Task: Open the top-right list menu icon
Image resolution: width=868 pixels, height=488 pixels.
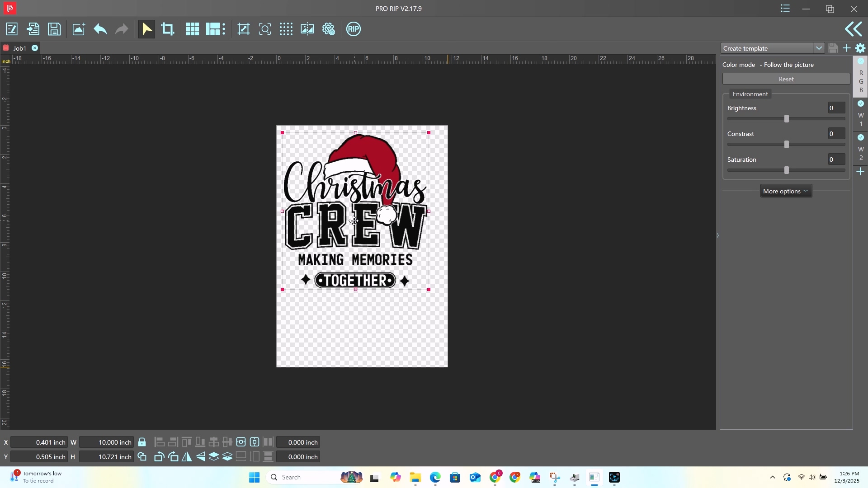Action: [785, 9]
